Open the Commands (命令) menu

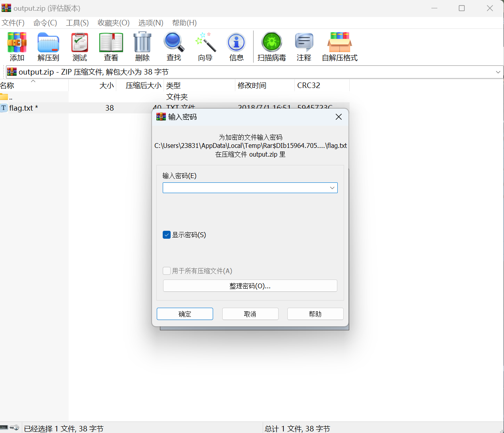(x=45, y=23)
